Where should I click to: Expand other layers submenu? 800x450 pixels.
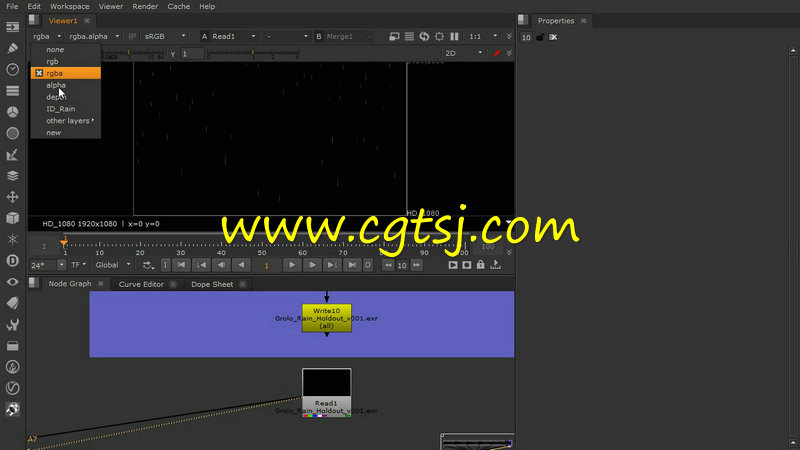(65, 121)
